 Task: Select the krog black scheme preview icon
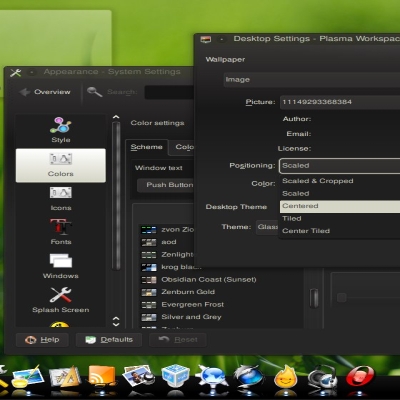pos(149,267)
